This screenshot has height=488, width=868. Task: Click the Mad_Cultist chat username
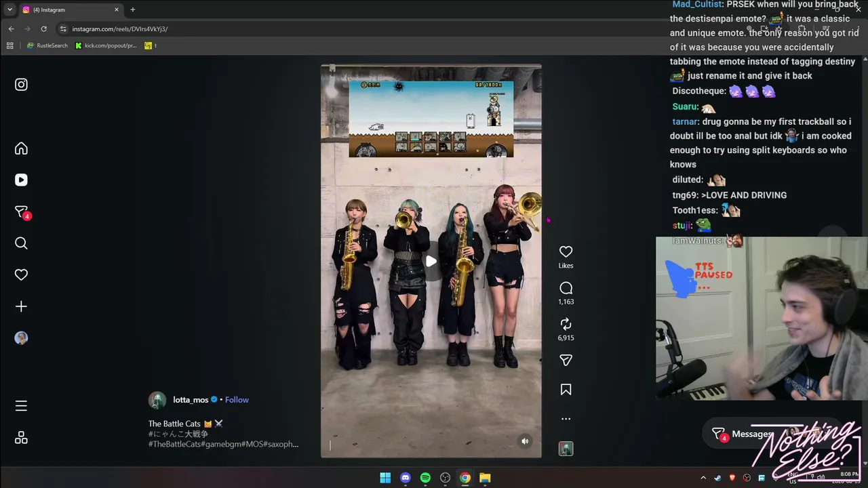(x=698, y=5)
